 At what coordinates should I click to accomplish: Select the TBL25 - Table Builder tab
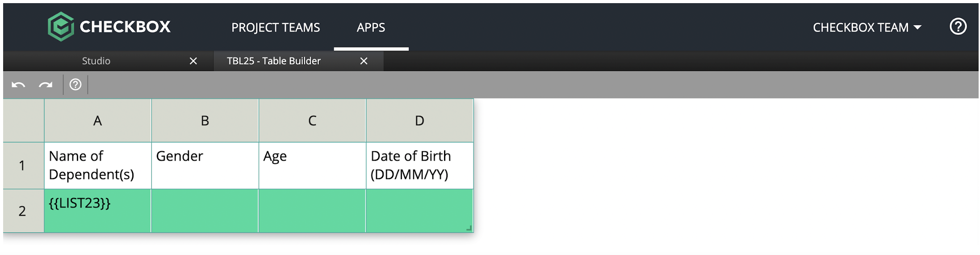point(273,61)
